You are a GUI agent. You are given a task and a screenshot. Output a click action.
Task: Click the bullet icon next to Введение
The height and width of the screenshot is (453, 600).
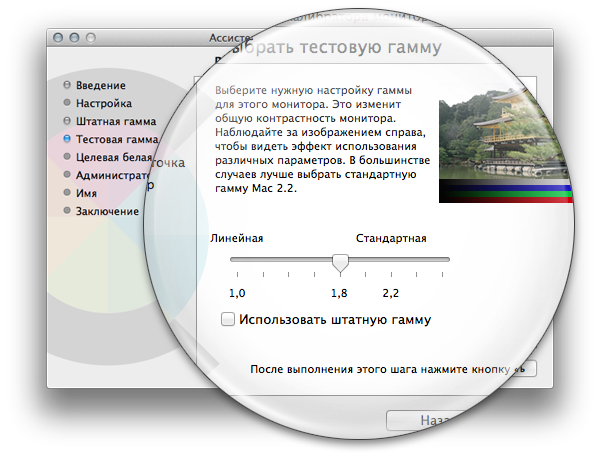pos(67,85)
